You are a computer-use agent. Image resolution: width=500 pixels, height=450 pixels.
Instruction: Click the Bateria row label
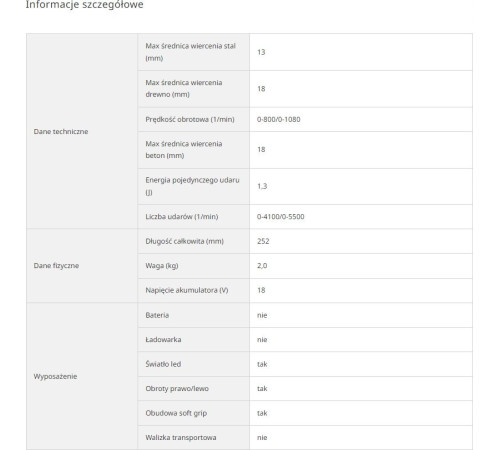pos(157,315)
